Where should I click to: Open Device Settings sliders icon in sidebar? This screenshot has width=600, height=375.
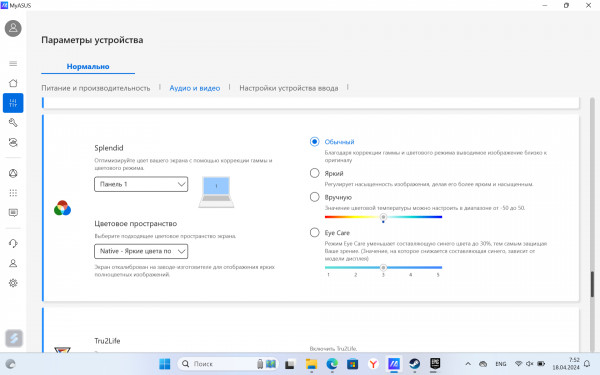click(x=13, y=103)
